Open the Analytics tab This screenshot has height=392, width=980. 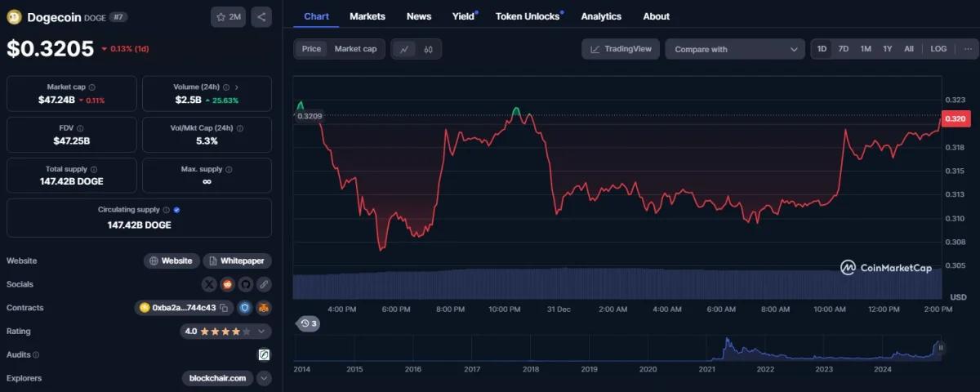point(601,16)
